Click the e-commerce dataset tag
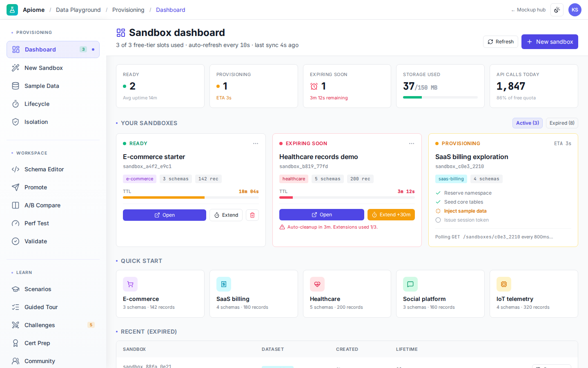Image resolution: width=588 pixels, height=368 pixels. pyautogui.click(x=140, y=179)
